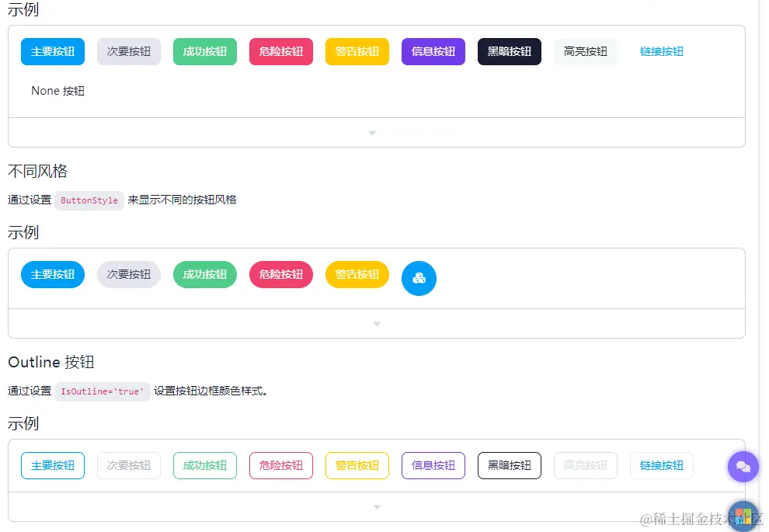Click the 高亮按钮 light button

(585, 50)
